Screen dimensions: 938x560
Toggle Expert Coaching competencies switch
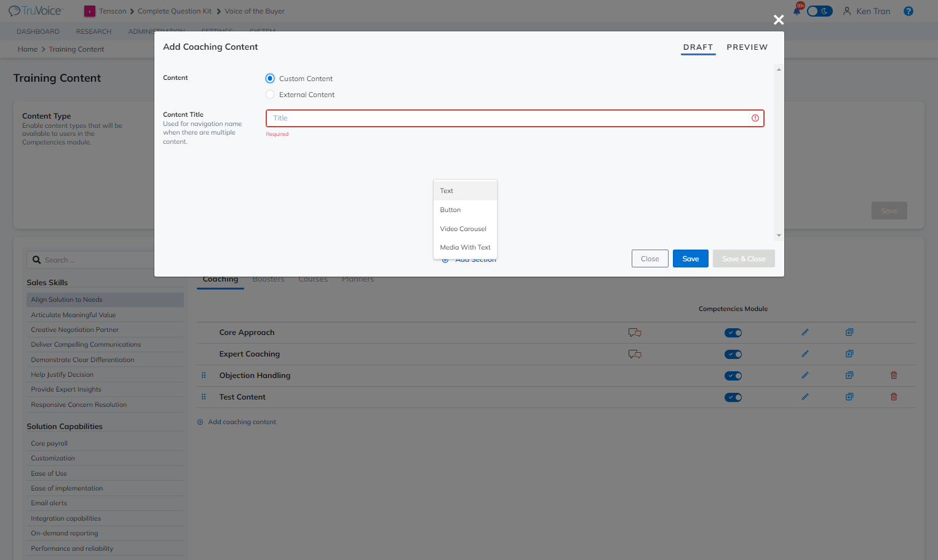pyautogui.click(x=733, y=355)
